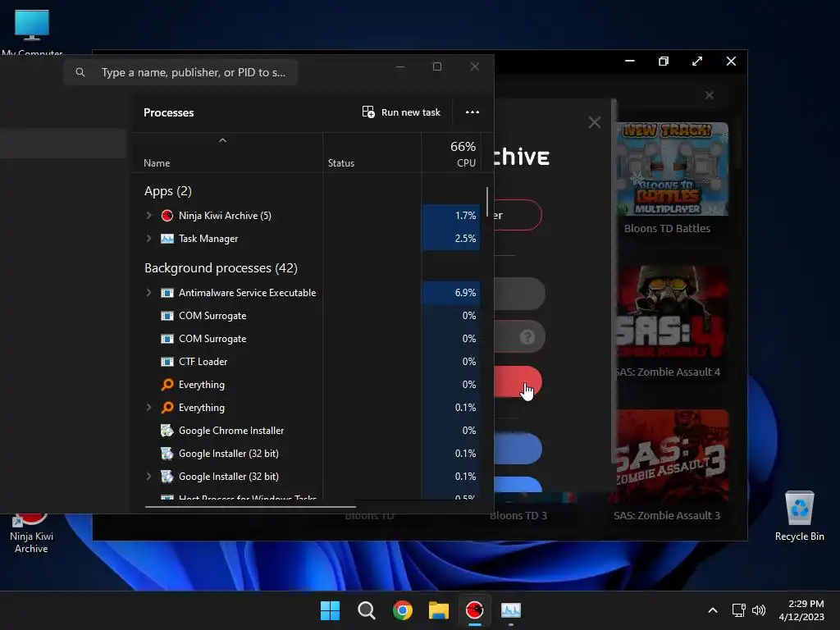Image resolution: width=840 pixels, height=630 pixels.
Task: Click the sort arrow above the Name column
Action: tap(223, 140)
